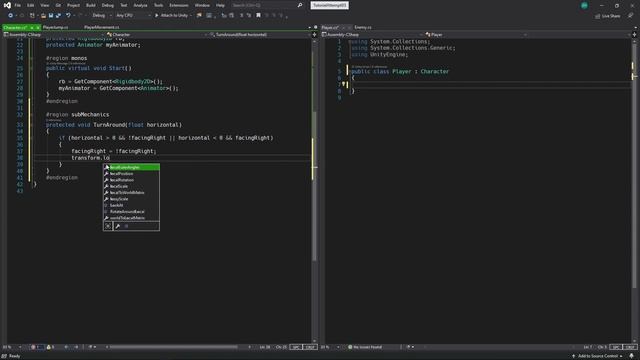Click the error count indicator in status strip
This screenshot has width=640, height=360.
[x=37, y=347]
